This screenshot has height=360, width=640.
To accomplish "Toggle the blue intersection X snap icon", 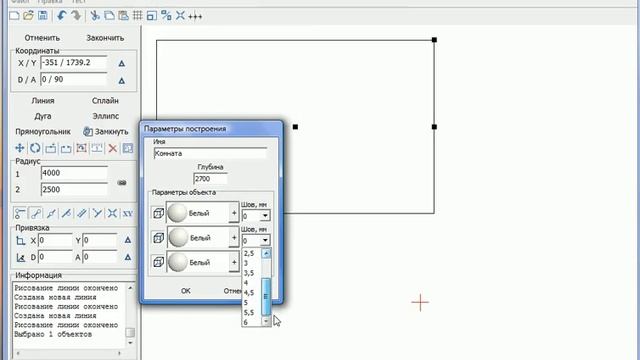I will point(112,213).
